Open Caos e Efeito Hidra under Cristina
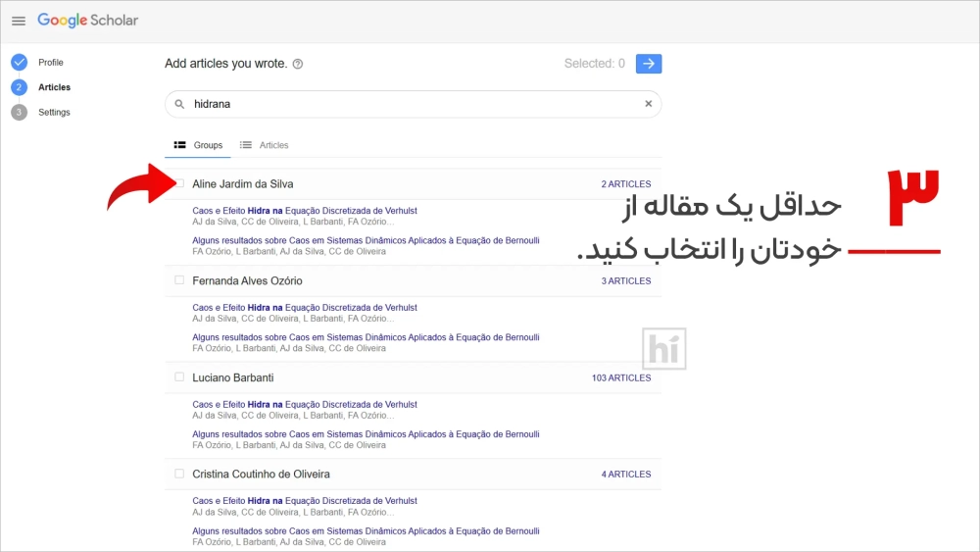The width and height of the screenshot is (980, 552). click(x=305, y=501)
